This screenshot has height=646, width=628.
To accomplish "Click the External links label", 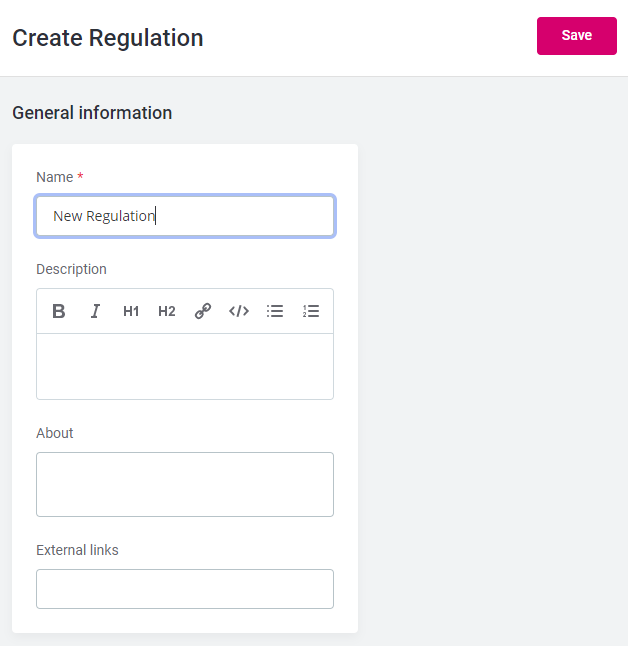I will pyautogui.click(x=77, y=550).
